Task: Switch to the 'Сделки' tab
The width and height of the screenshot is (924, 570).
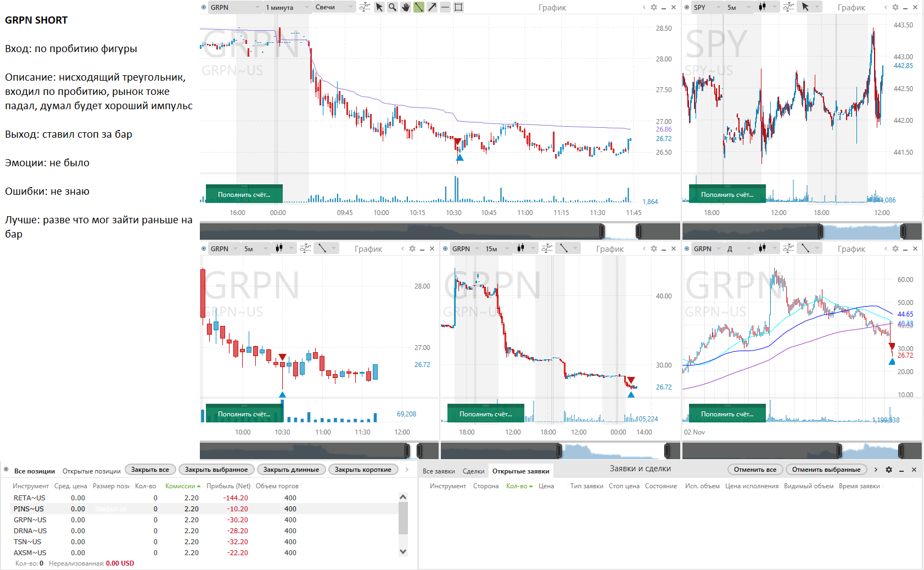Action: pyautogui.click(x=473, y=471)
